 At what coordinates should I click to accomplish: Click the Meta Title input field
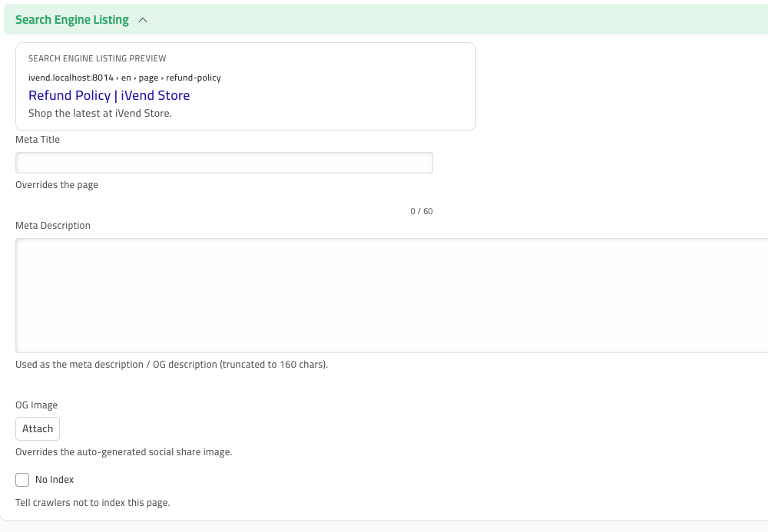224,163
